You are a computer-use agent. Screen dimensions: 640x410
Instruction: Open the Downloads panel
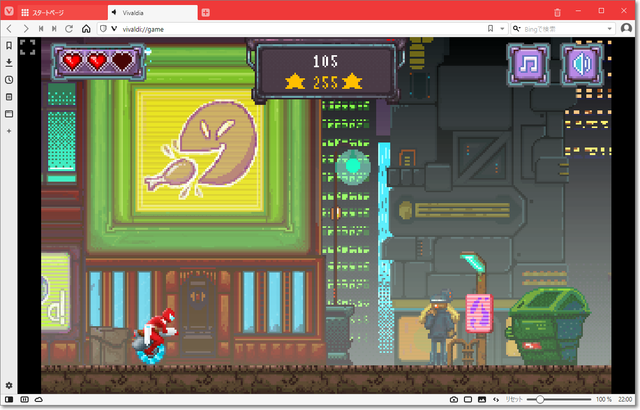click(9, 63)
